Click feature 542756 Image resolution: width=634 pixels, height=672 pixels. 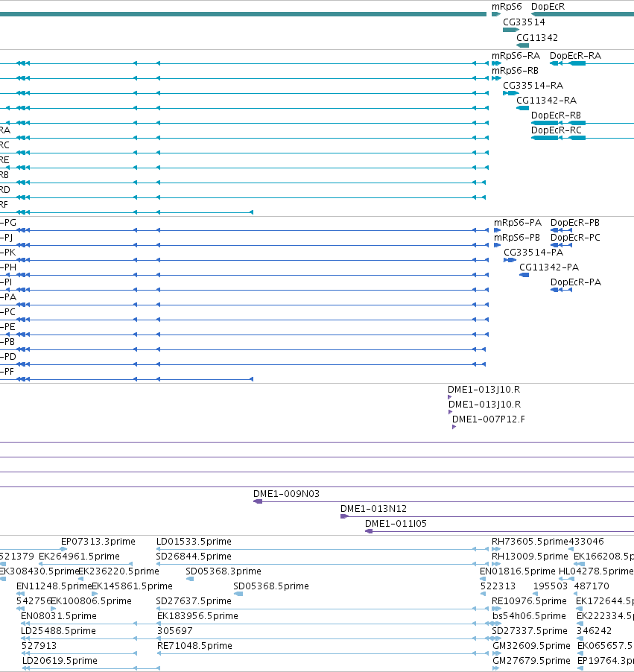pos(21,609)
